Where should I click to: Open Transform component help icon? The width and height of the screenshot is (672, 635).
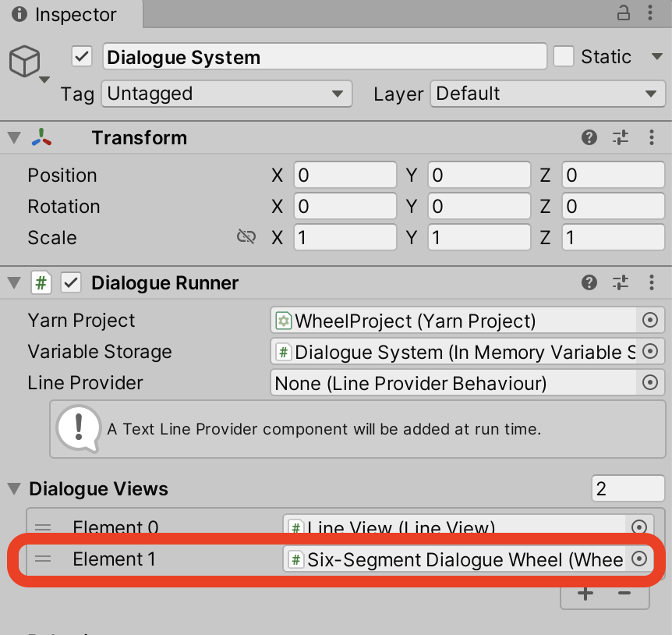[x=589, y=138]
